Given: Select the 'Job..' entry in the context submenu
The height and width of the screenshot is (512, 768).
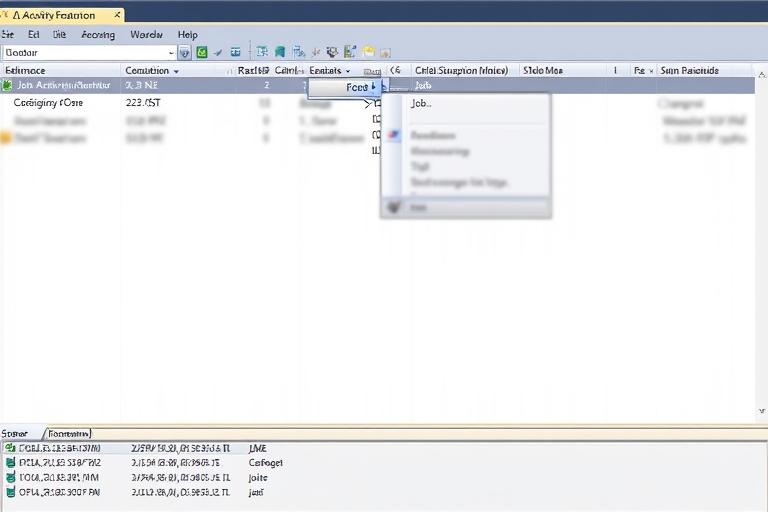Looking at the screenshot, I should pyautogui.click(x=421, y=103).
